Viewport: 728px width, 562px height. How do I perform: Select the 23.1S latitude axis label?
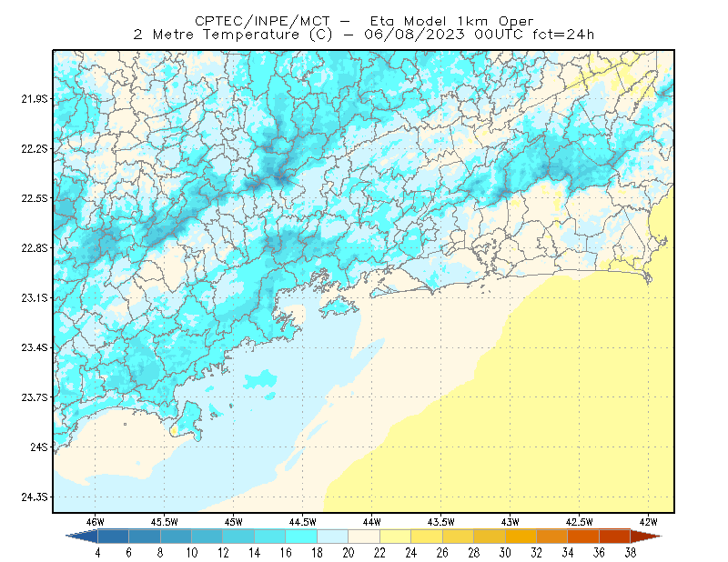pyautogui.click(x=35, y=297)
